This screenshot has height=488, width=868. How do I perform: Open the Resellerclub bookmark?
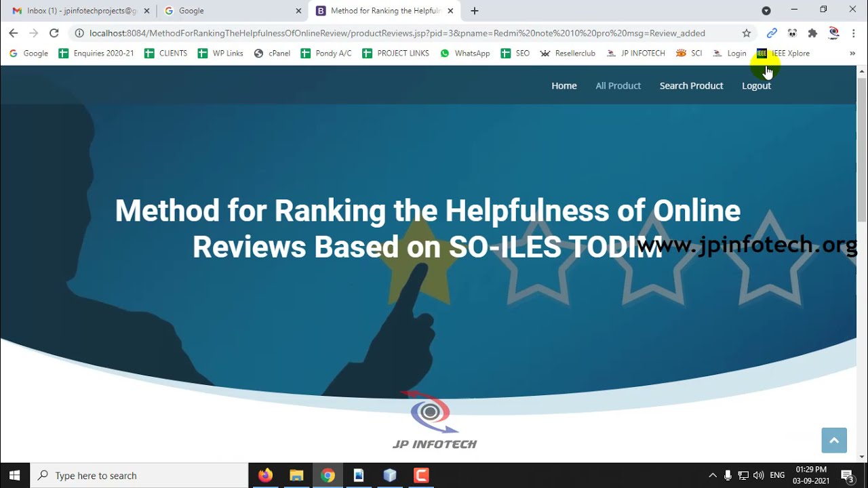568,54
